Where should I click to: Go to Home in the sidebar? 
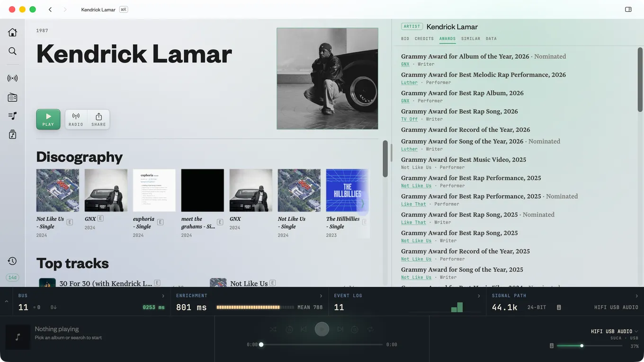pos(12,32)
